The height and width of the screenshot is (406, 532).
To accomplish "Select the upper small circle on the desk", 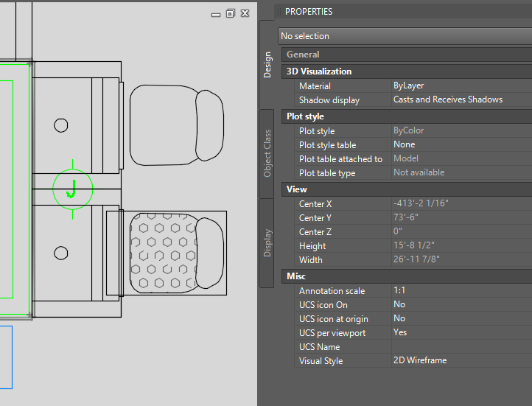I will 60,125.
